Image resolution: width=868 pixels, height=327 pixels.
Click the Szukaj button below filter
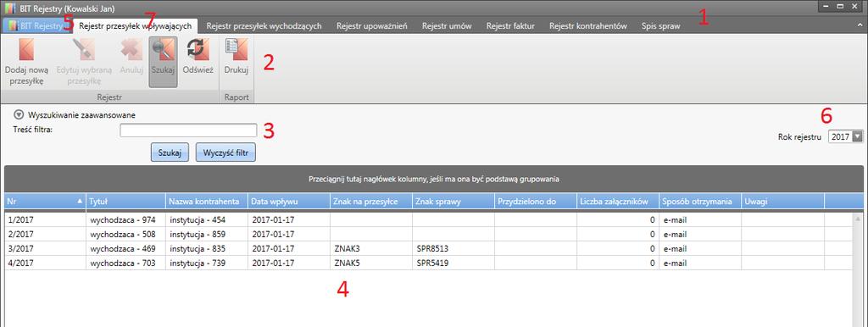170,152
